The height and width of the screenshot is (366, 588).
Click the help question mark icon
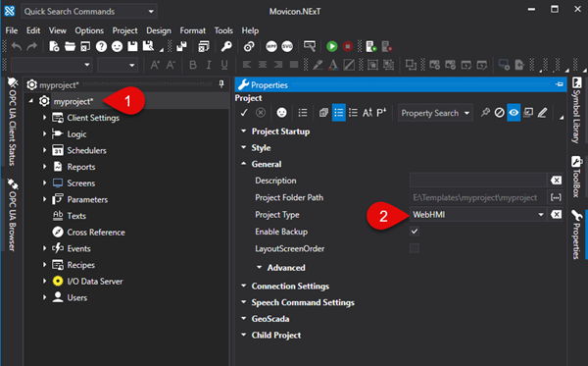(x=101, y=46)
